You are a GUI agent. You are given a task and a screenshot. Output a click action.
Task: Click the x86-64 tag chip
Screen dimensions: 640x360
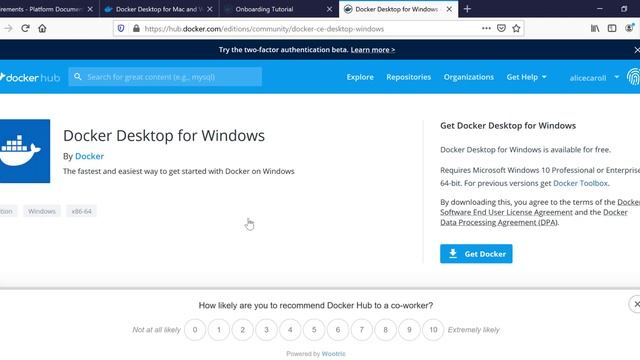pos(82,211)
